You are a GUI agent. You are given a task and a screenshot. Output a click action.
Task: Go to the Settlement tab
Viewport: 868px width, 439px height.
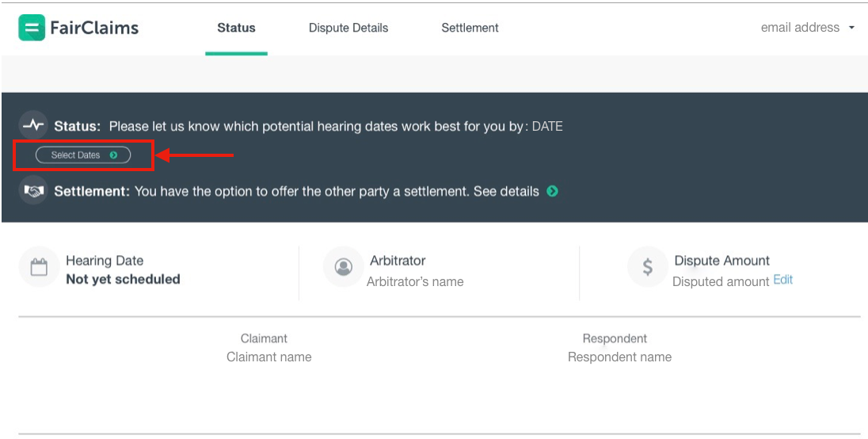click(470, 28)
